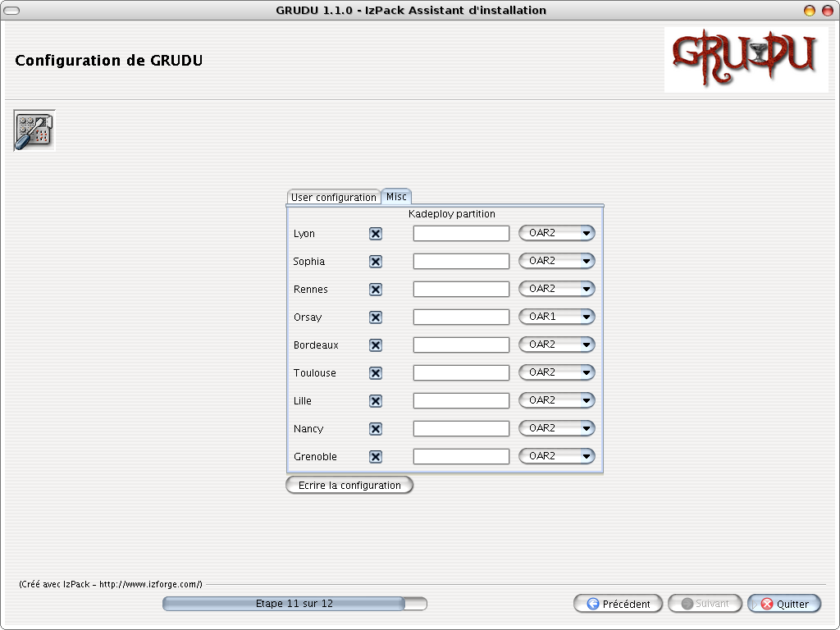The width and height of the screenshot is (840, 630).
Task: Click the GRUDU logo image
Action: click(746, 59)
